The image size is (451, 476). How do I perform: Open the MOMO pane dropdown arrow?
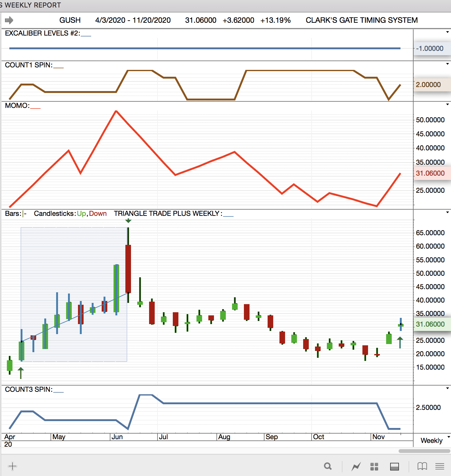pyautogui.click(x=448, y=104)
